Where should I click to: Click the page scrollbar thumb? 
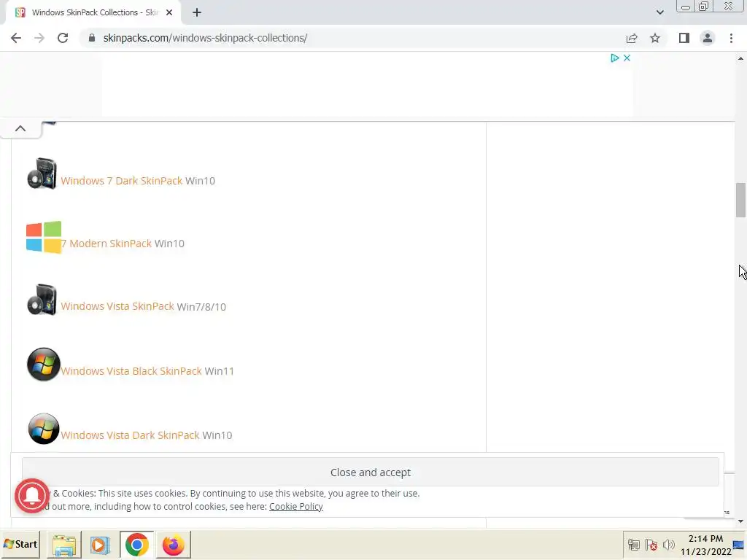coord(740,200)
